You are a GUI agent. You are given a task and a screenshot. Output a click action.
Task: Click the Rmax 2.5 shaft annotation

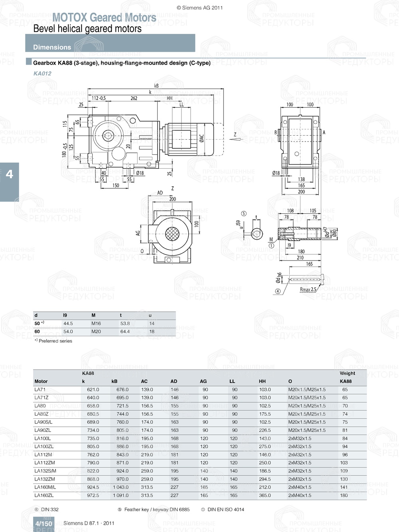click(308, 290)
